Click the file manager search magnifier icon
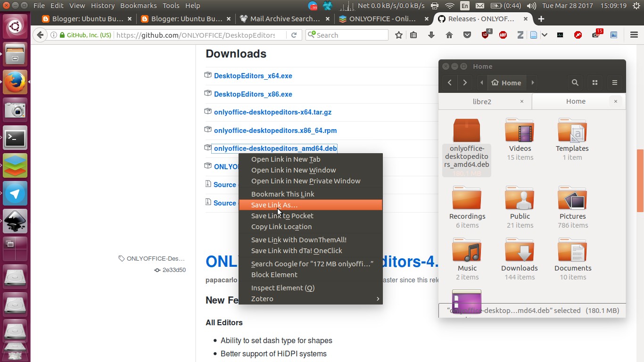Image resolution: width=644 pixels, height=362 pixels. [575, 82]
